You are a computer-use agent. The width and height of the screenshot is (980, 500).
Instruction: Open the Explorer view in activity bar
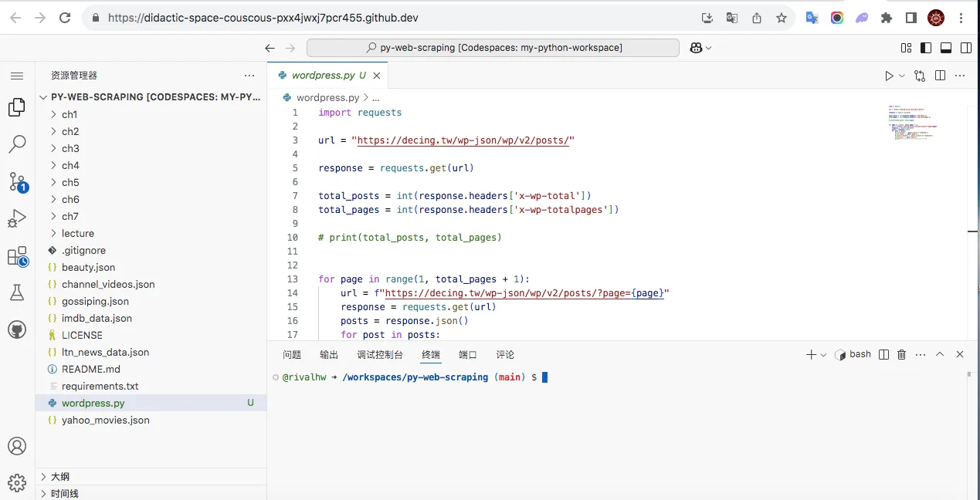[x=17, y=107]
